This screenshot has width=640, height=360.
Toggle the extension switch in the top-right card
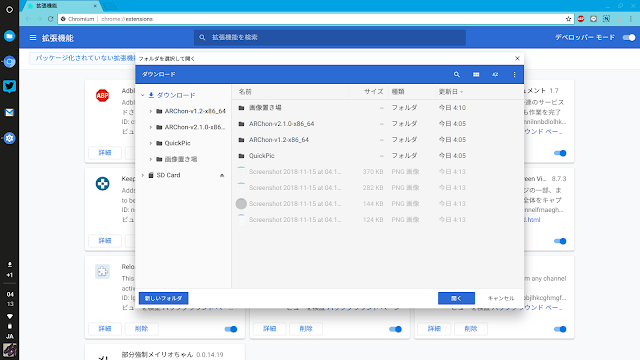pos(560,153)
